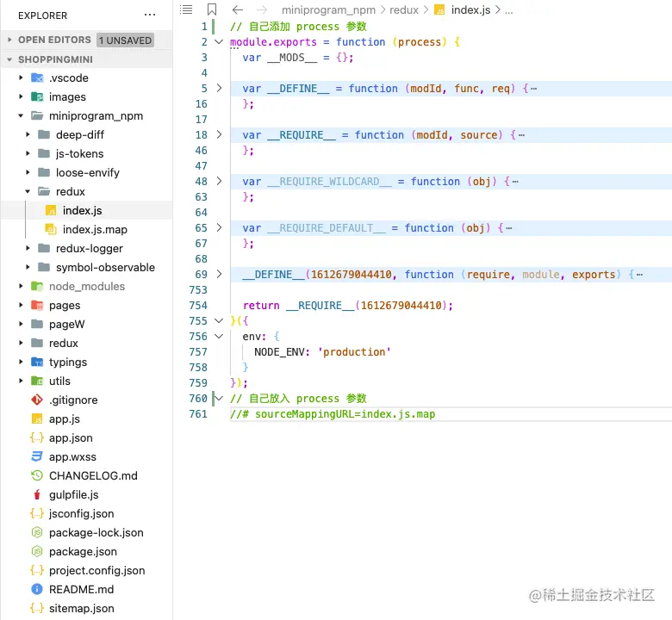Unfold __REQUIRE_DEFAULT__ on line 65
Viewport: 672px width, 620px height.
coord(219,227)
